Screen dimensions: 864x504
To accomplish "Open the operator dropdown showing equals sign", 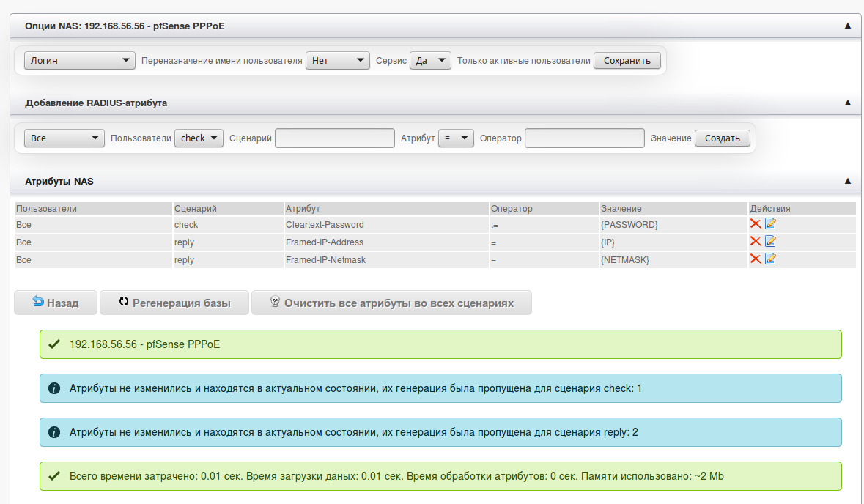I will (x=456, y=138).
